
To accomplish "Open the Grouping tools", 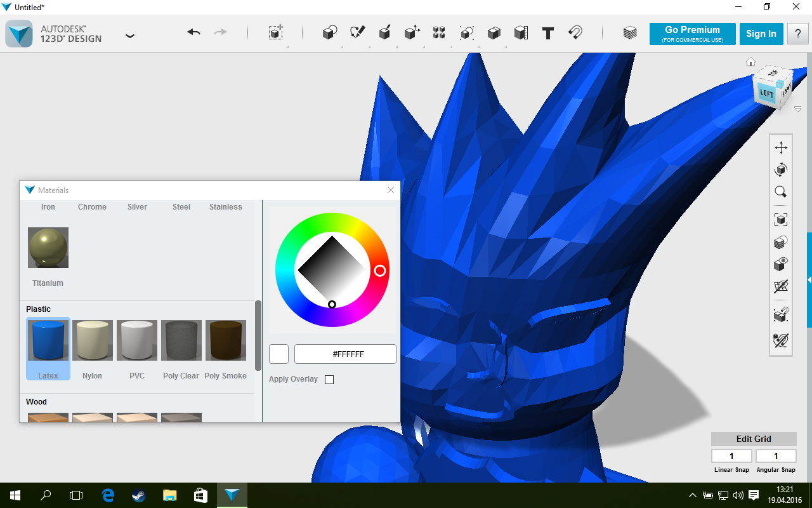I will (467, 33).
